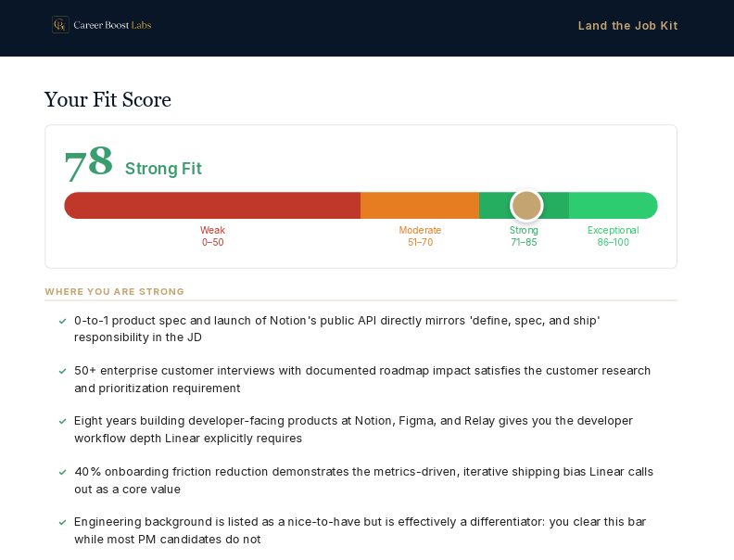Click checkmark beside 40% onboarding friction bullet
The width and height of the screenshot is (734, 560).
pos(62,472)
